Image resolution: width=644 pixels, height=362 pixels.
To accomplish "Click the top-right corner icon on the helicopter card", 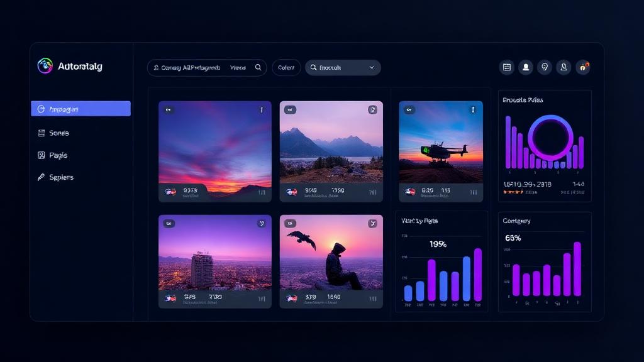I will pos(473,109).
